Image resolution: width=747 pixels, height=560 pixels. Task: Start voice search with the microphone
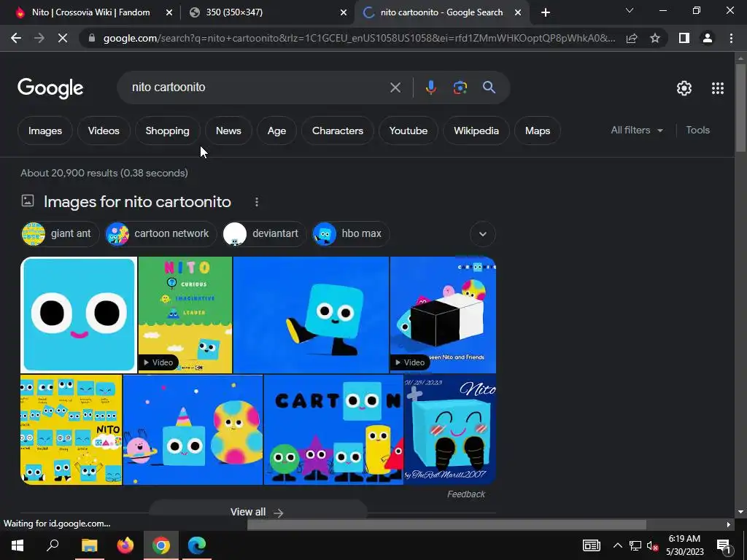click(430, 87)
